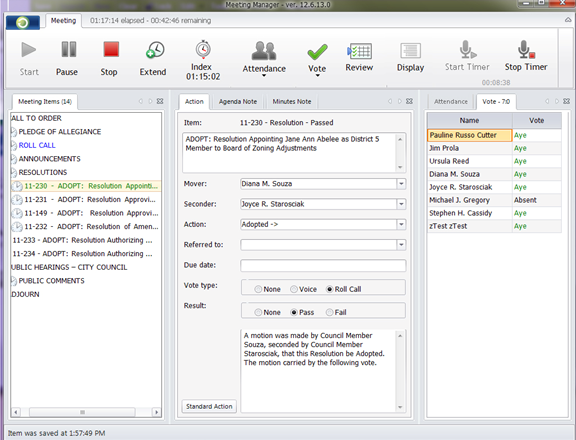Expand the Attendance button menu arrow
Screen dimensions: 576x440
click(264, 76)
